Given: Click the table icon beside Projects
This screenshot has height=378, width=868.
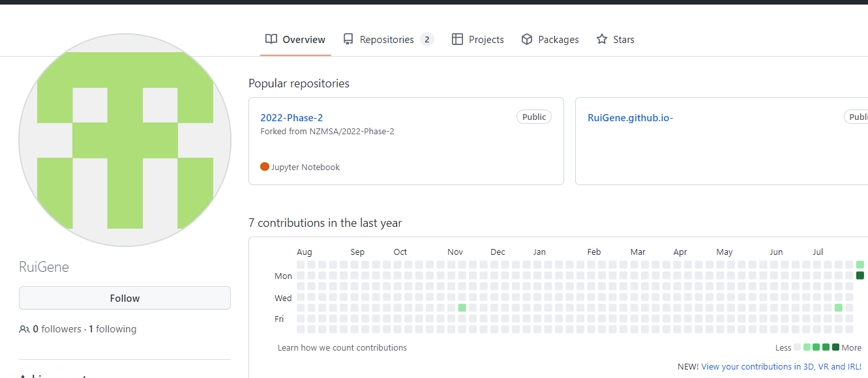Looking at the screenshot, I should coord(457,39).
